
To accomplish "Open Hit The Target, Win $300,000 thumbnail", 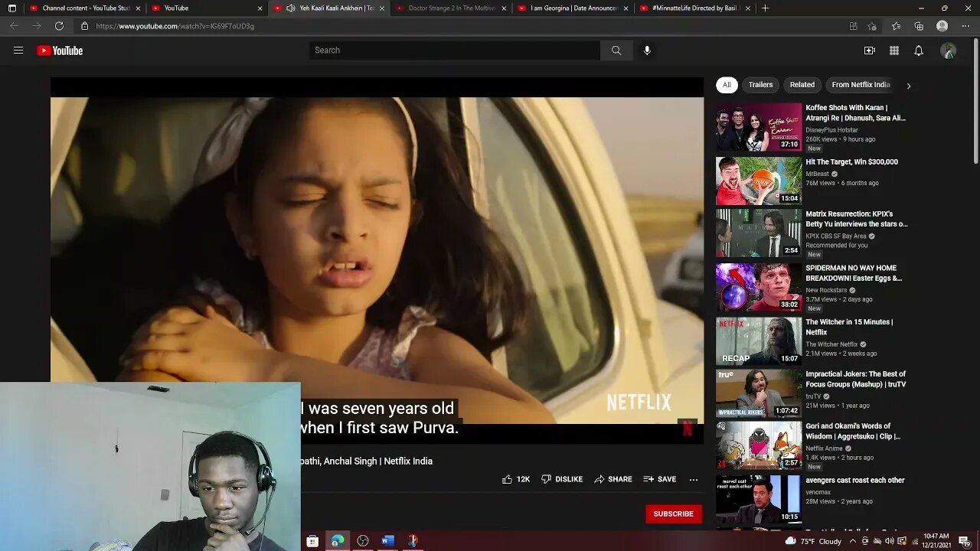I will (x=759, y=181).
